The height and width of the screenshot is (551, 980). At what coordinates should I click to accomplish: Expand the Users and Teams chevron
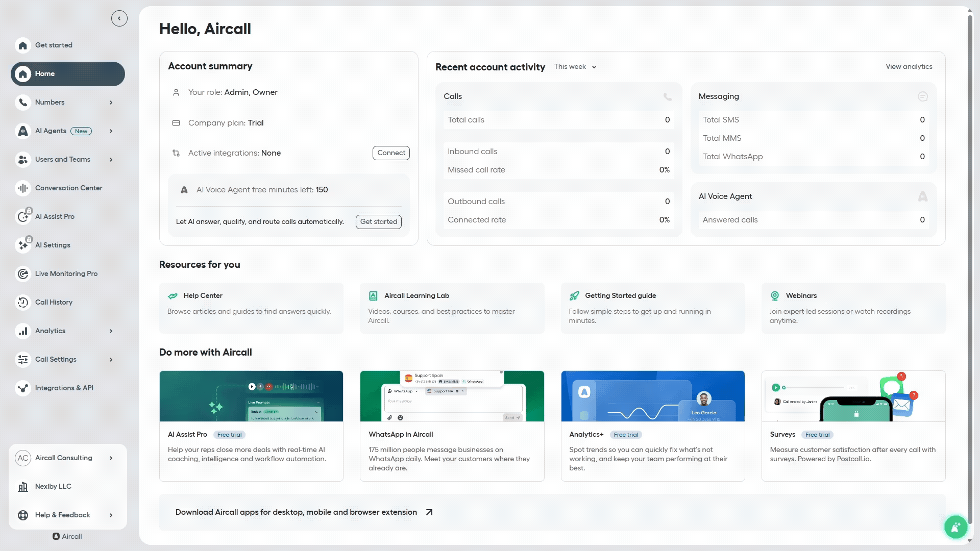point(111,160)
